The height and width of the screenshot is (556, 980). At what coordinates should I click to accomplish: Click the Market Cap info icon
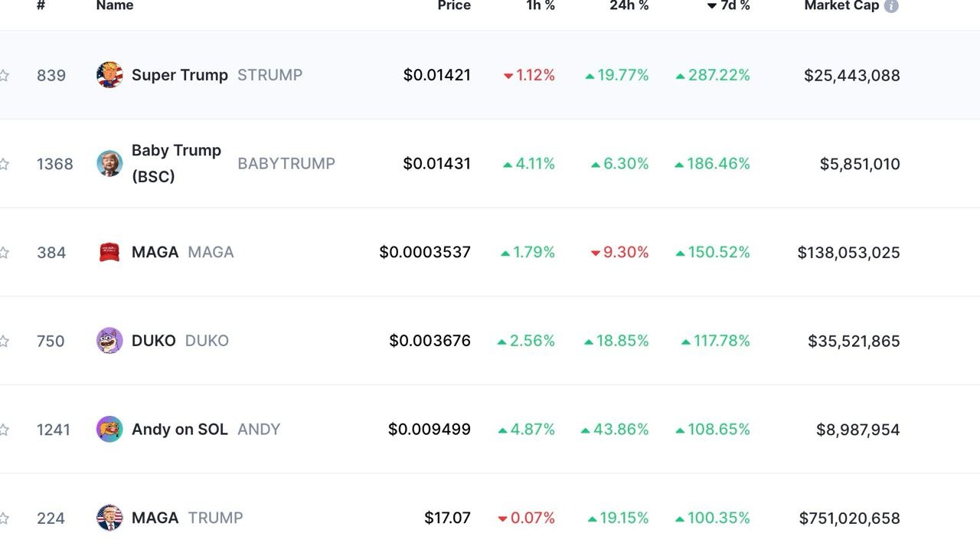tap(891, 6)
